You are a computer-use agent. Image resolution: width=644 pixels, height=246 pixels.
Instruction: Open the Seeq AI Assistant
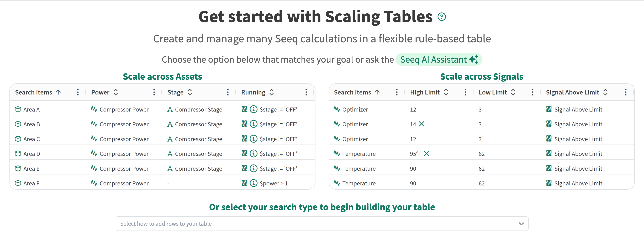439,60
